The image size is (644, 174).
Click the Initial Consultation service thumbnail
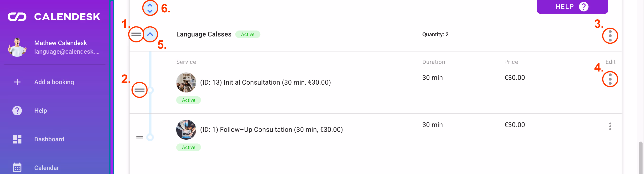point(186,82)
